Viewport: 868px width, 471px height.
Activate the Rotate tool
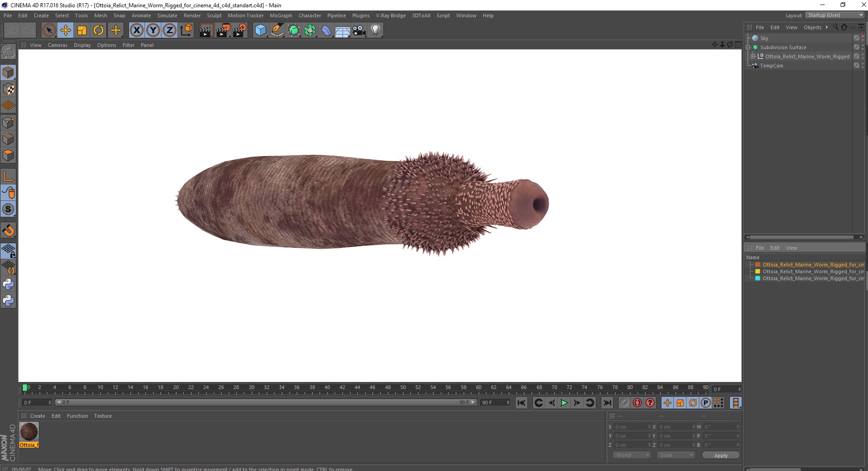[x=98, y=31]
